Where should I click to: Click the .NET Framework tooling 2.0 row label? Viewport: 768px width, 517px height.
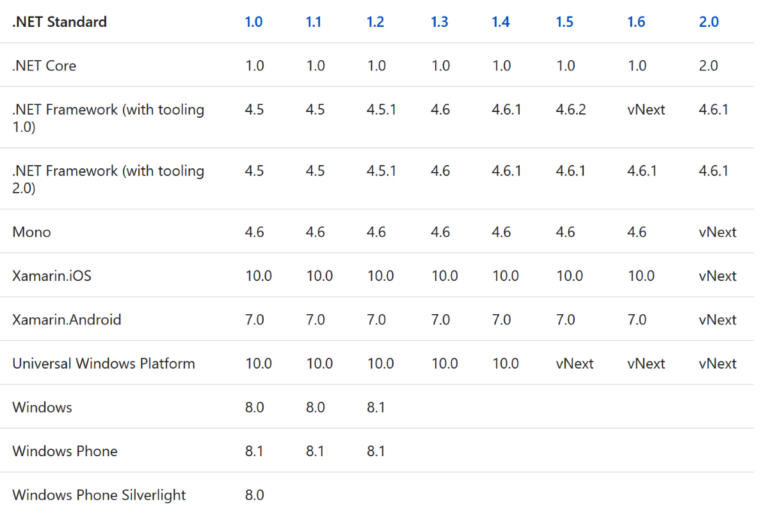click(x=108, y=179)
